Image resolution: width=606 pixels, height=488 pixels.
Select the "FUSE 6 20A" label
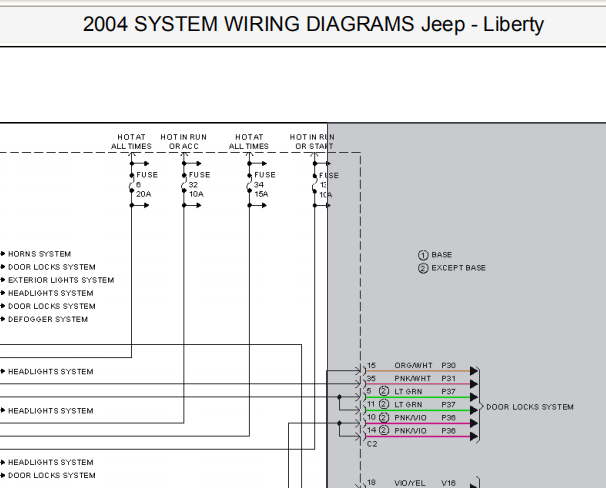pos(146,184)
